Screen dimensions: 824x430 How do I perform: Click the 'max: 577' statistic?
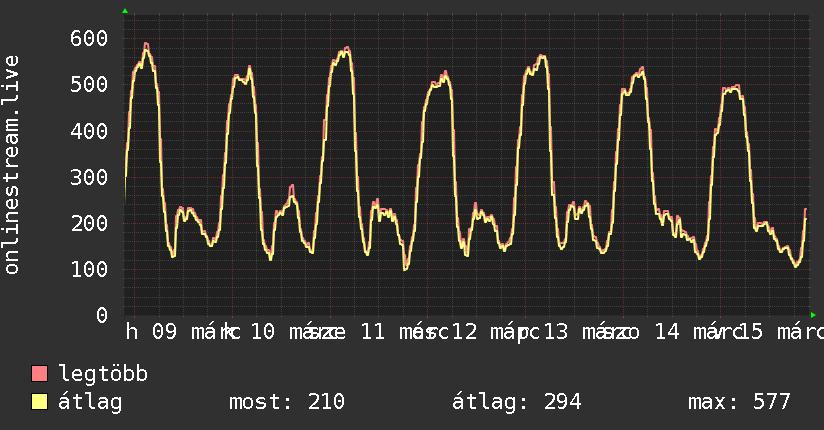click(739, 402)
